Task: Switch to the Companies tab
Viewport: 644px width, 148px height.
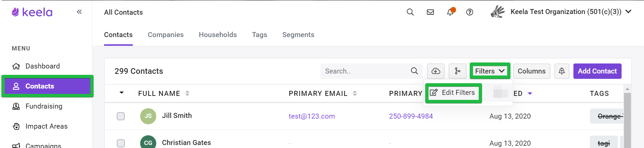Action: coord(166,35)
